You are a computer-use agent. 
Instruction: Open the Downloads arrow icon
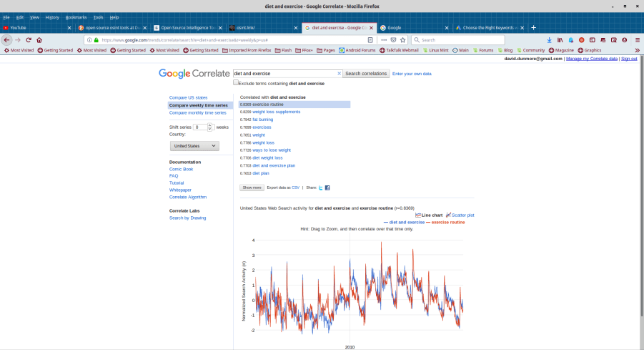549,40
